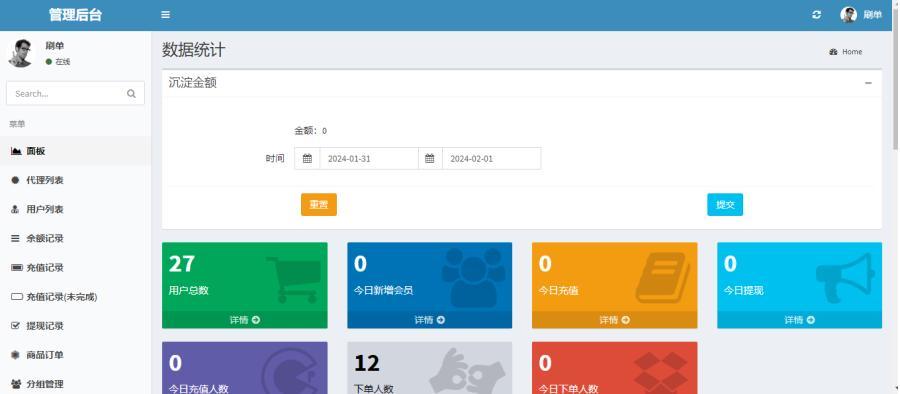Click the 面板 chart icon in sidebar
Screen dimensions: 900x394
click(x=16, y=151)
